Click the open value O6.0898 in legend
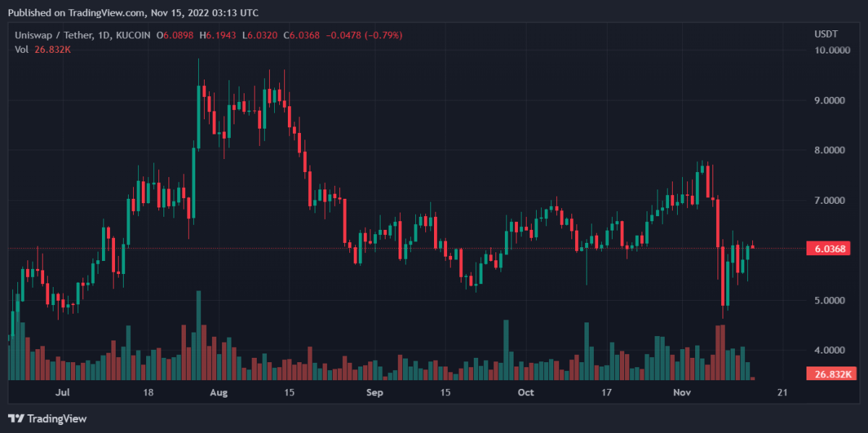Screen dimensions: 868x433 [176, 35]
